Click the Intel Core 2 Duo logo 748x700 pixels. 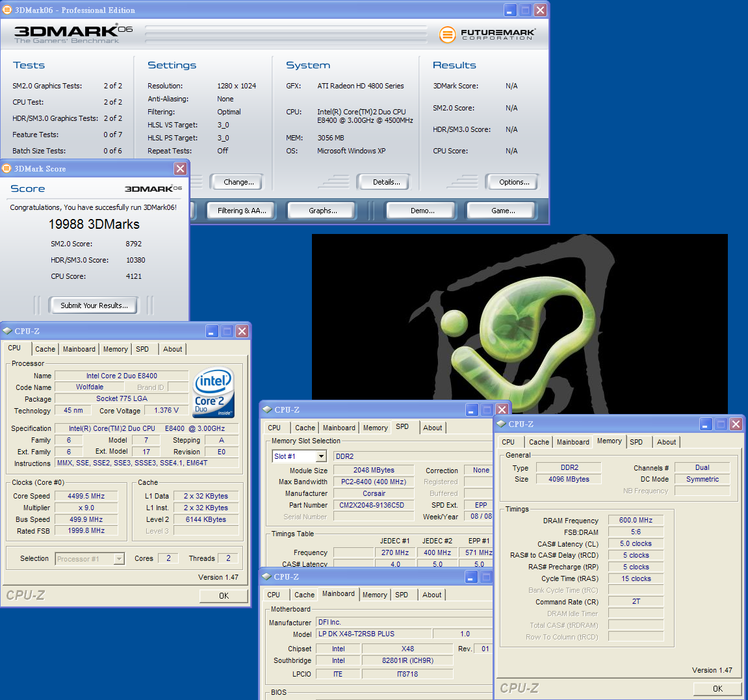pos(214,392)
